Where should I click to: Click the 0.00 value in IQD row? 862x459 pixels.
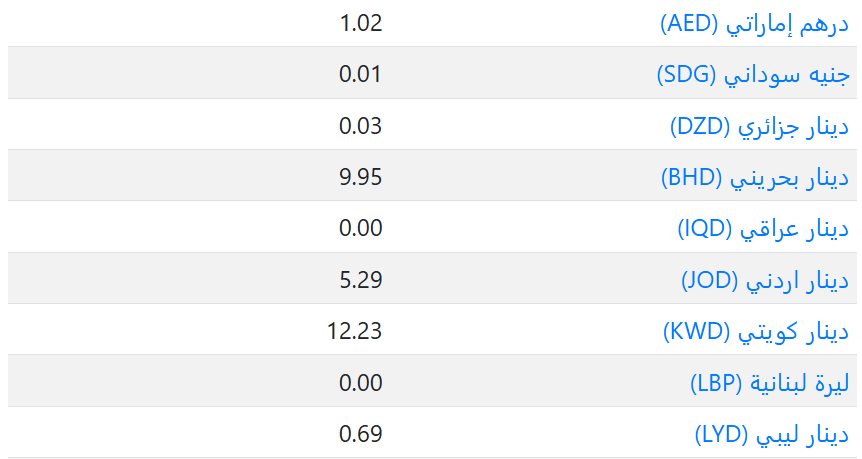click(x=361, y=229)
